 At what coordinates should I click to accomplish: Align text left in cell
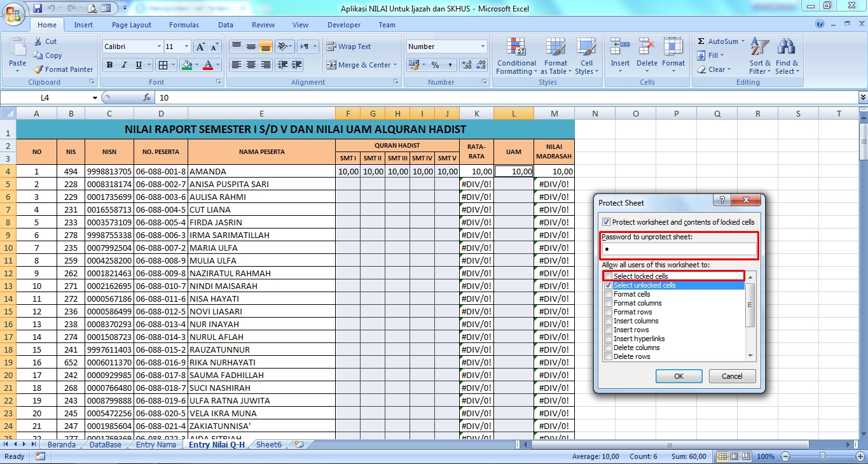[x=236, y=65]
